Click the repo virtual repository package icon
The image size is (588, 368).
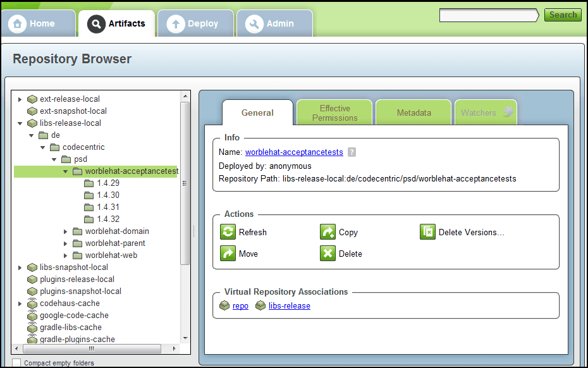point(224,306)
